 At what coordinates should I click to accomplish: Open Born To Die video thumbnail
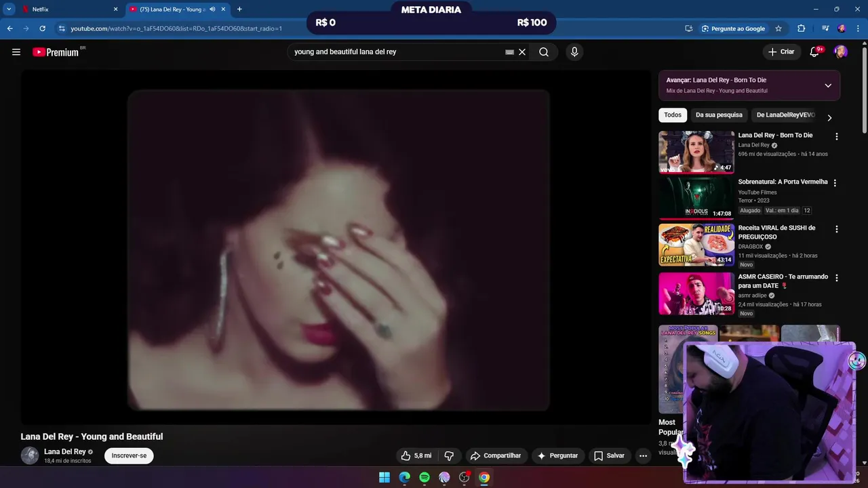click(696, 152)
